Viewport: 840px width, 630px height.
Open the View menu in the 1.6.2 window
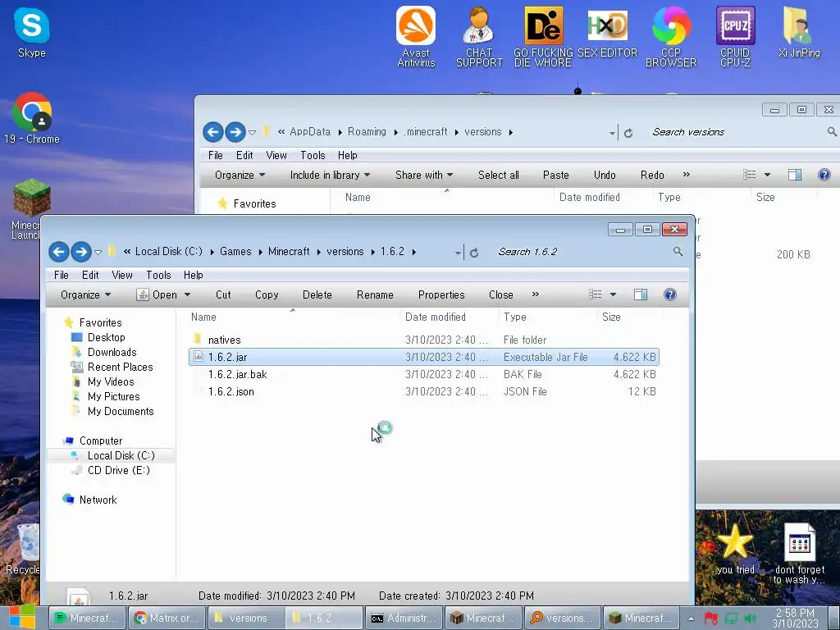(122, 275)
